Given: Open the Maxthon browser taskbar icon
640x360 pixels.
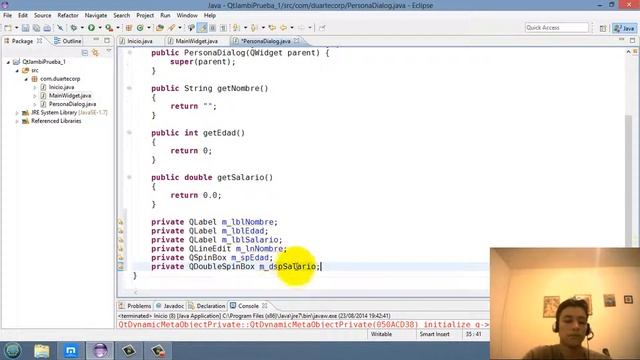Looking at the screenshot, I should click(71, 351).
